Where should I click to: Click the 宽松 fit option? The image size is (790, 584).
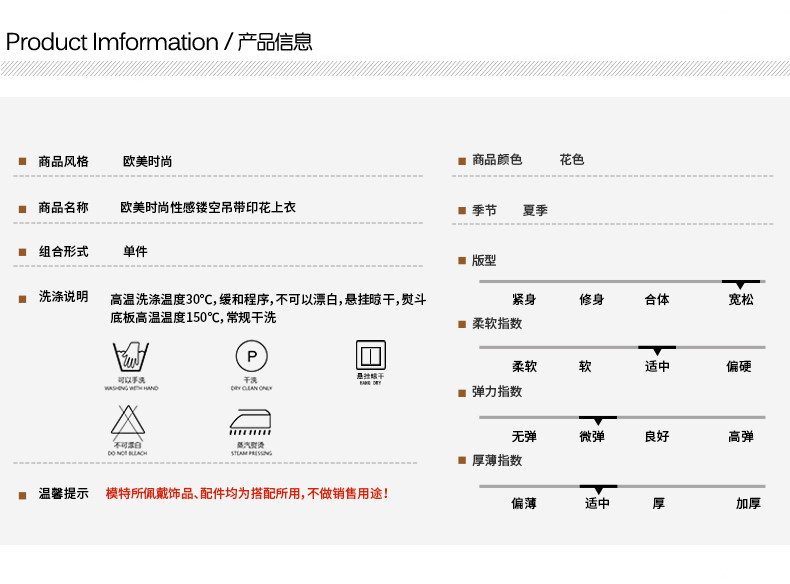click(x=741, y=300)
